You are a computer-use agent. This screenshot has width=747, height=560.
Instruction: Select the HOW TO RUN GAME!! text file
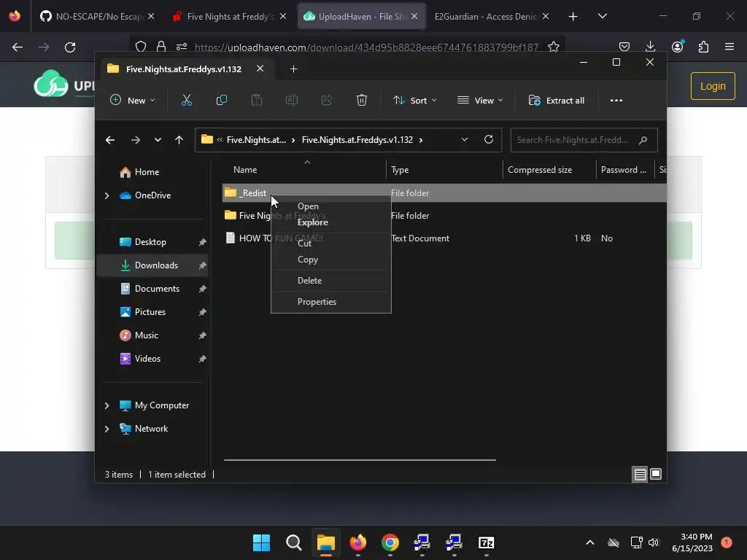444,238
